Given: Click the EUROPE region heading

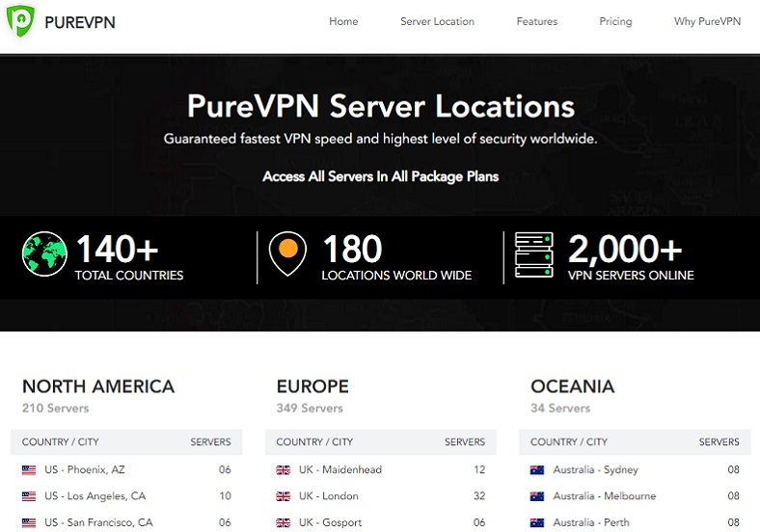Looking at the screenshot, I should 312,386.
